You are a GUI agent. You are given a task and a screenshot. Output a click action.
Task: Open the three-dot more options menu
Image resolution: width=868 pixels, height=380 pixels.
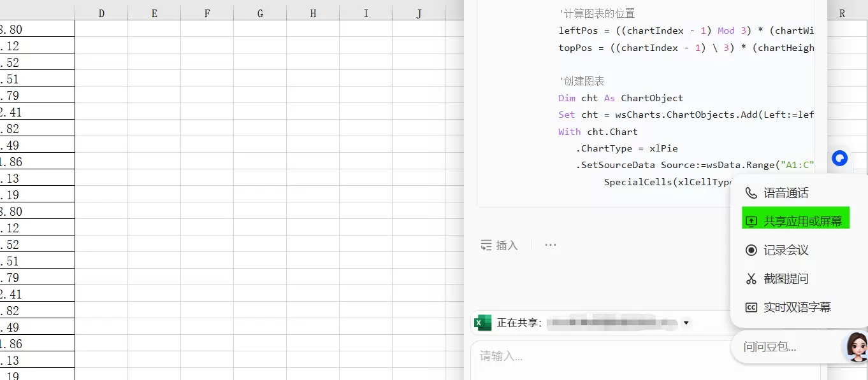click(x=551, y=245)
